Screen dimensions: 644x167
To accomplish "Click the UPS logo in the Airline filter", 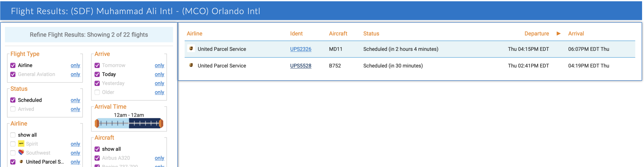I will pos(21,162).
